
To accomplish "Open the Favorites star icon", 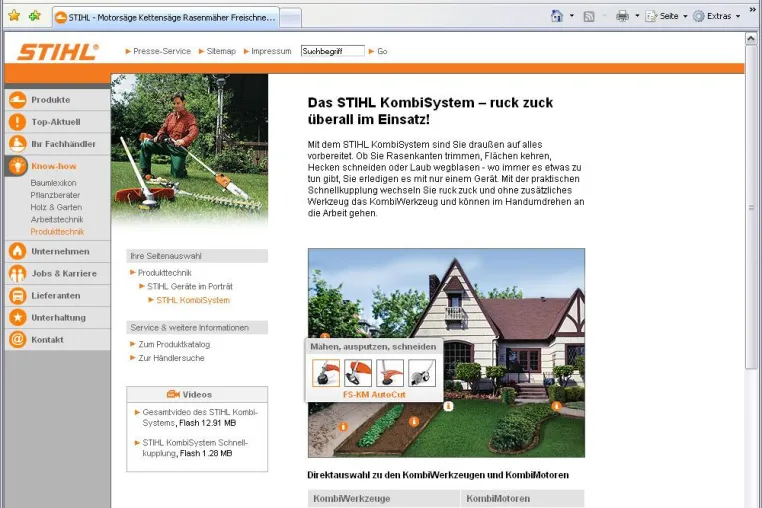I will (x=14, y=16).
